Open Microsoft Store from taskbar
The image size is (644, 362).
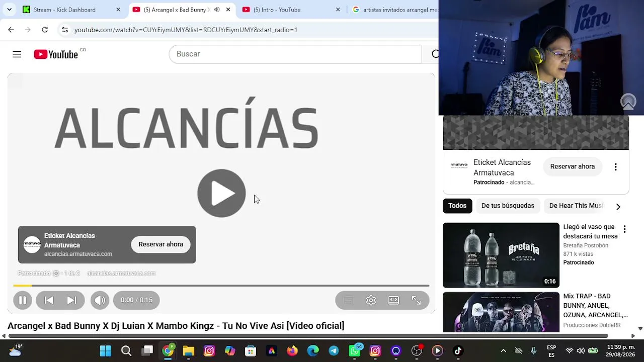[251, 351]
